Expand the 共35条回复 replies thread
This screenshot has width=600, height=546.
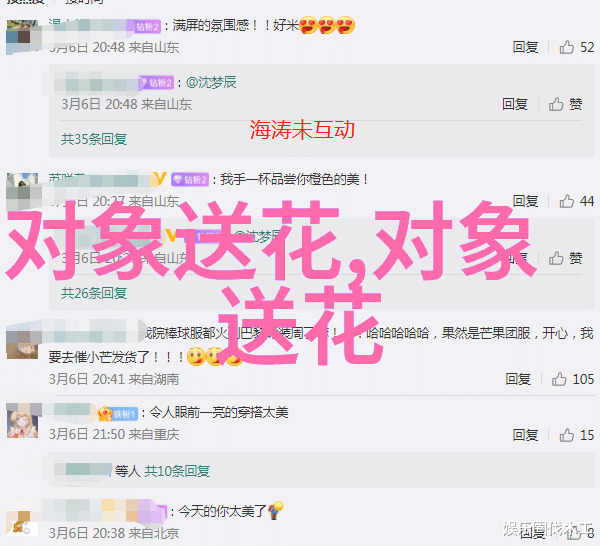click(x=94, y=139)
